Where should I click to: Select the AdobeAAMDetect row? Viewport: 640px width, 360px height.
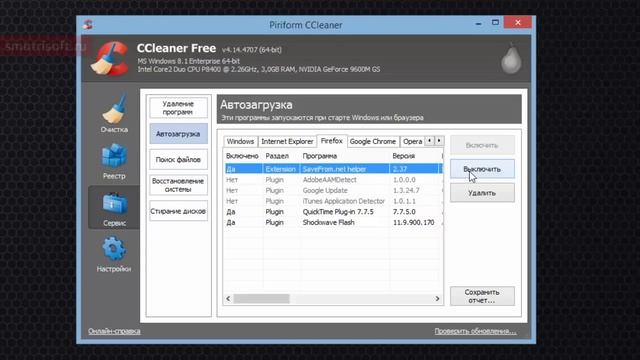(x=333, y=180)
